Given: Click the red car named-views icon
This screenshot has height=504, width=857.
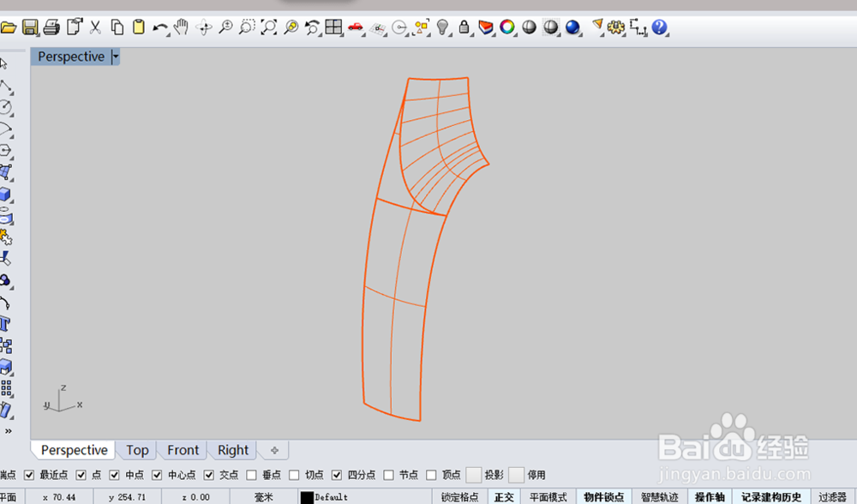Looking at the screenshot, I should [356, 27].
